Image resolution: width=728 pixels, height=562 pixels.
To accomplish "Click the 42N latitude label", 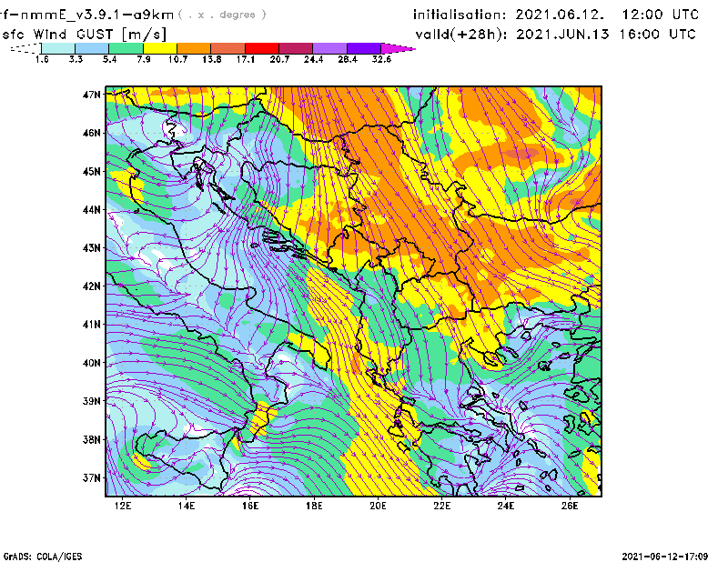I will (x=92, y=286).
